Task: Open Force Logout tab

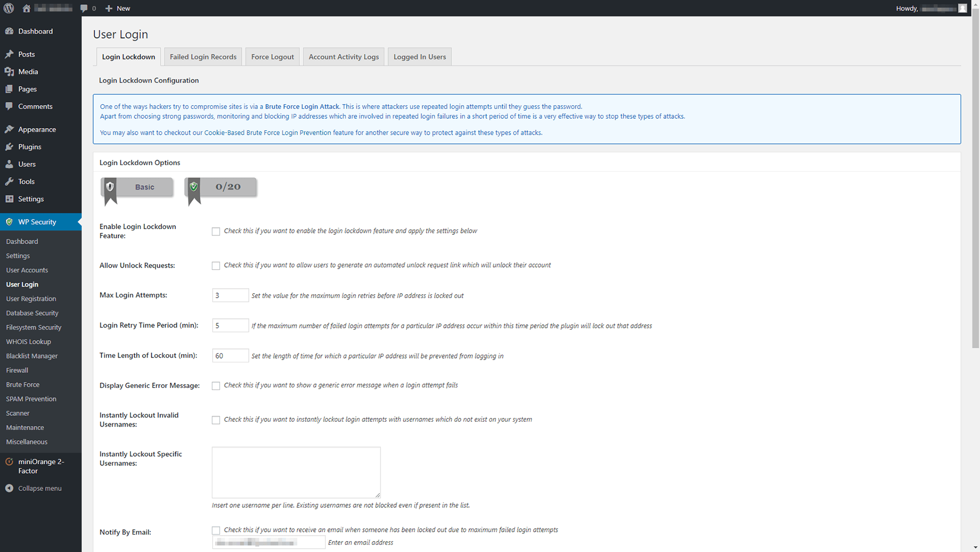Action: tap(272, 57)
